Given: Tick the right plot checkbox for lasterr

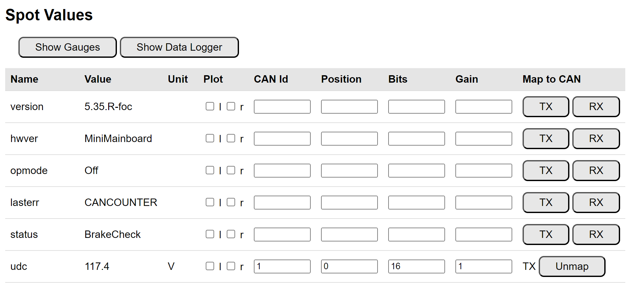Looking at the screenshot, I should 231,202.
